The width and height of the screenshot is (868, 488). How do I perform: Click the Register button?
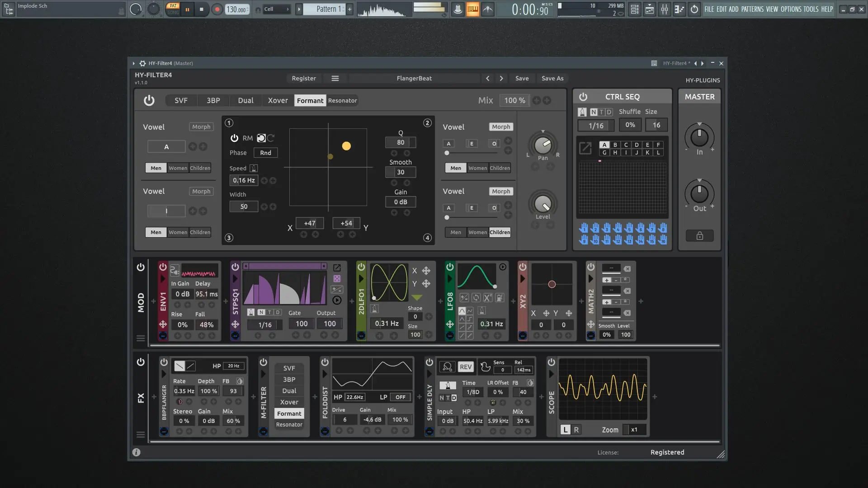(303, 78)
